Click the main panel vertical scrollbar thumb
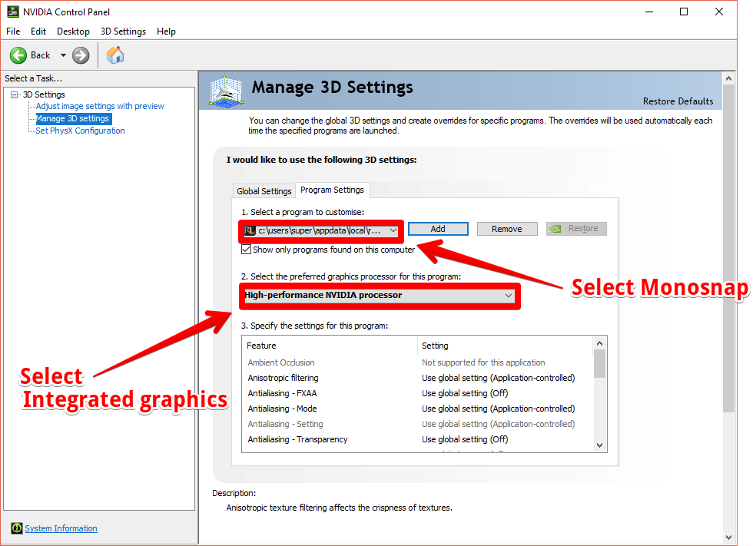The image size is (756, 546). click(x=728, y=249)
